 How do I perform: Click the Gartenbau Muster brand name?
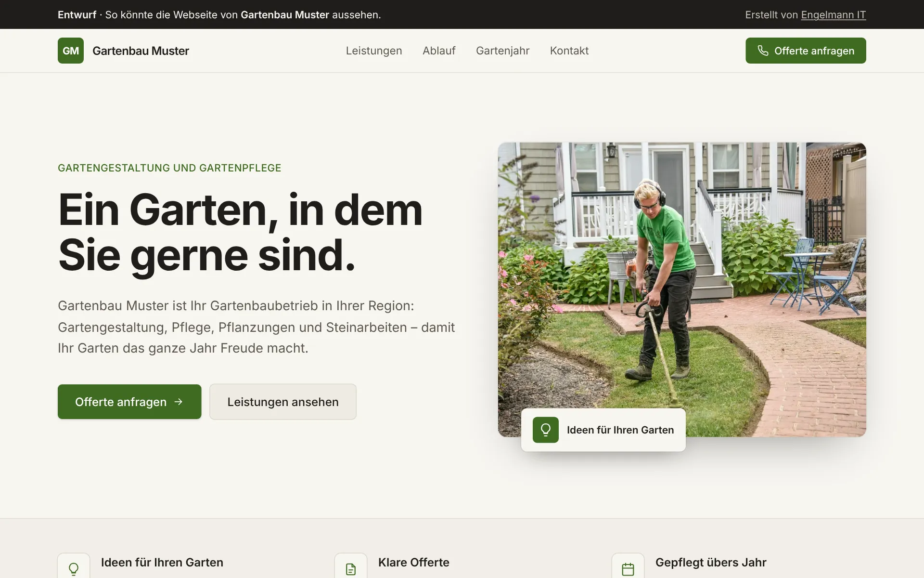click(x=141, y=51)
